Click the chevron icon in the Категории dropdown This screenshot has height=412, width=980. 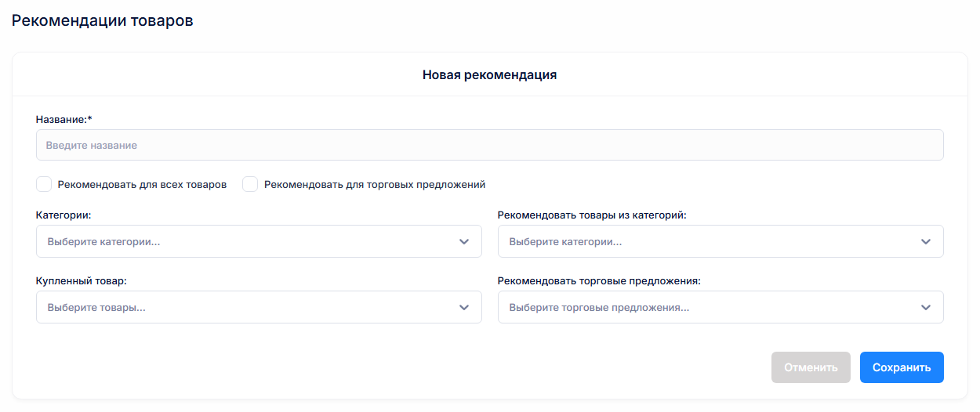point(463,242)
